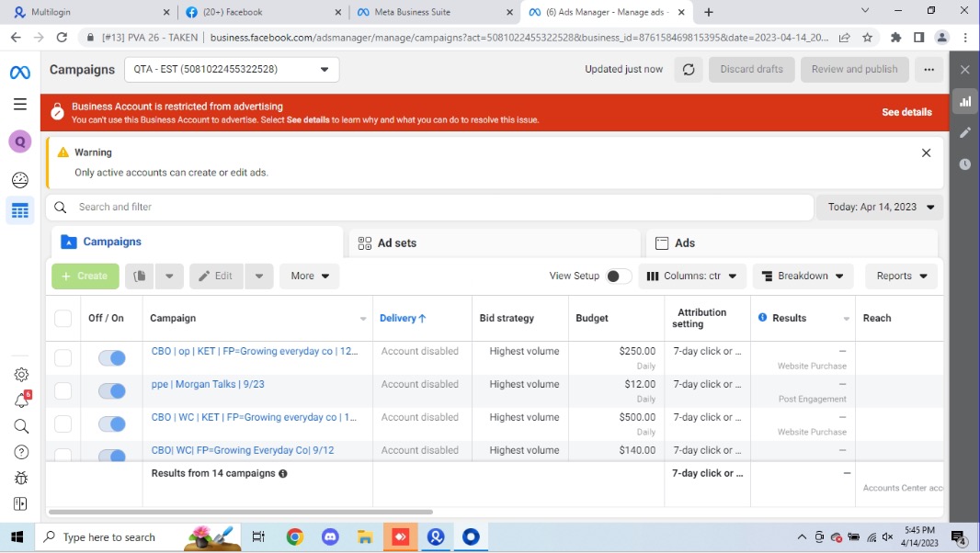Turn off the ppe | Morgan Talks campaign switch
Screen dimensions: 980x553
click(x=112, y=390)
